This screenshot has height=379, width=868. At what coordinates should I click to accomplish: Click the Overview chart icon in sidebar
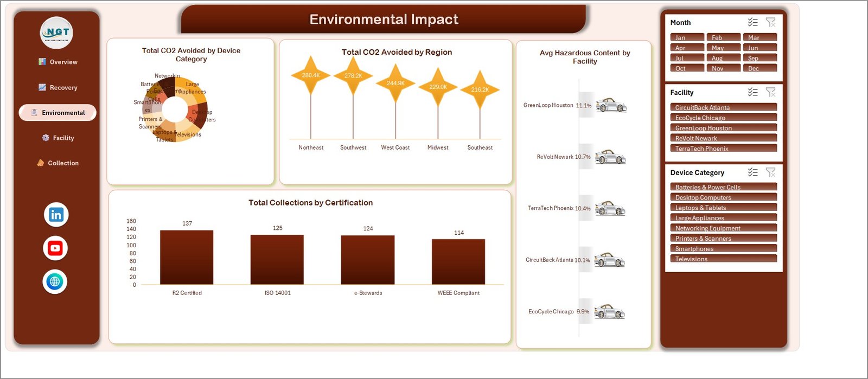pos(42,62)
